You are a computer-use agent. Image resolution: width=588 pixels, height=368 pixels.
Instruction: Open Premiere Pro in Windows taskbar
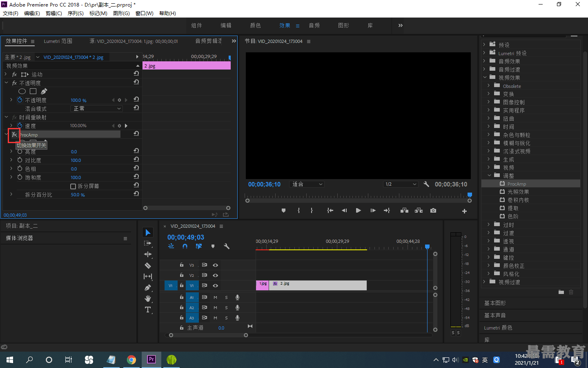coord(151,359)
